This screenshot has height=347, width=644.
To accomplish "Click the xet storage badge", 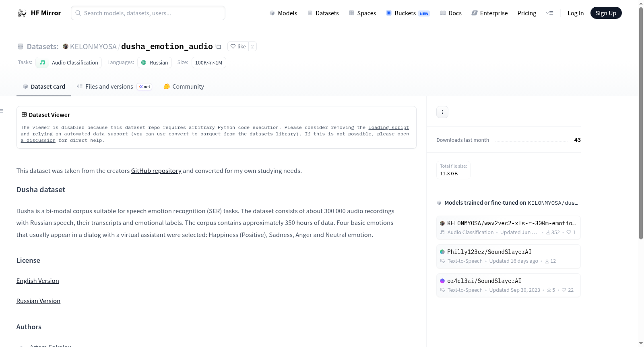I will (144, 87).
